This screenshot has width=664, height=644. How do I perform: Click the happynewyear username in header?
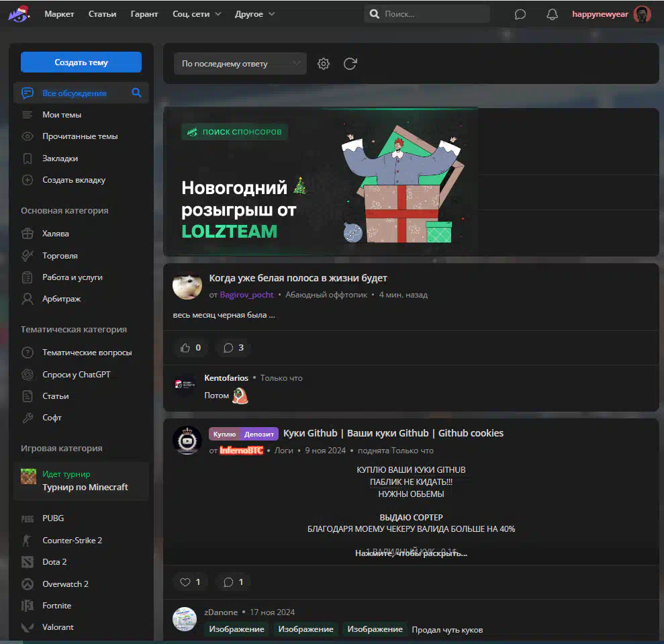tap(600, 14)
